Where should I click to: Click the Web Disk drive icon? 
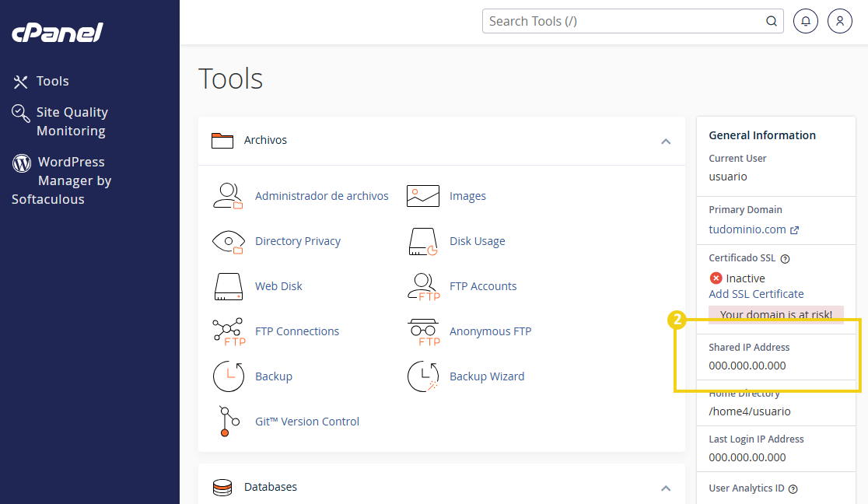tap(228, 286)
